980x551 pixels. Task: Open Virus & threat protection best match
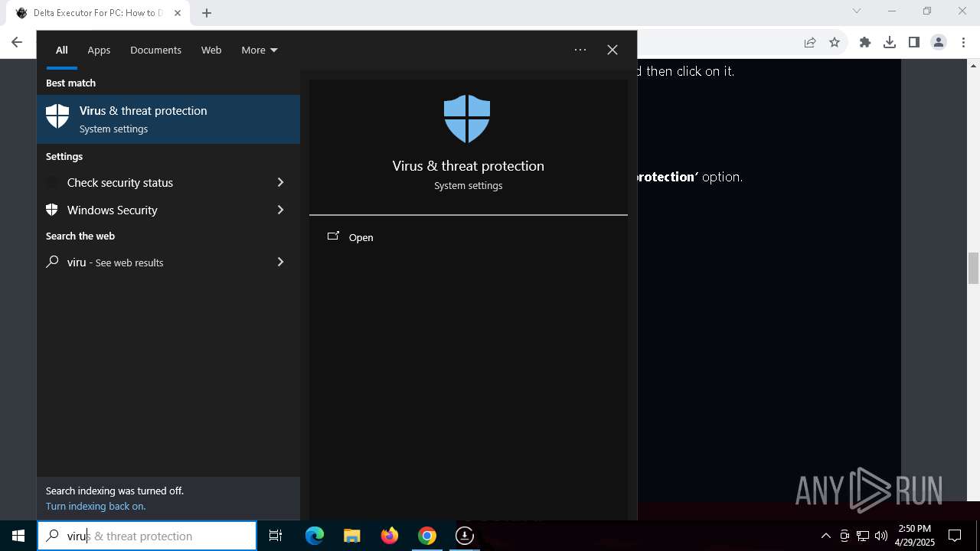(x=168, y=119)
